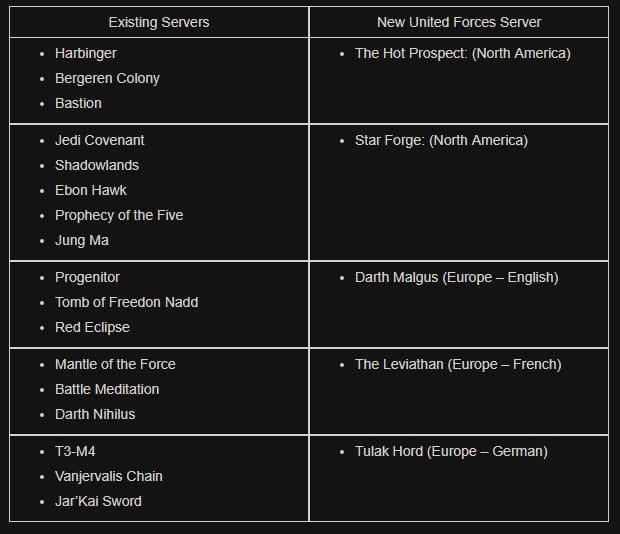Click The Hot Prospect (North America) entry
Viewport: 620px width, 534px height.
(x=462, y=53)
